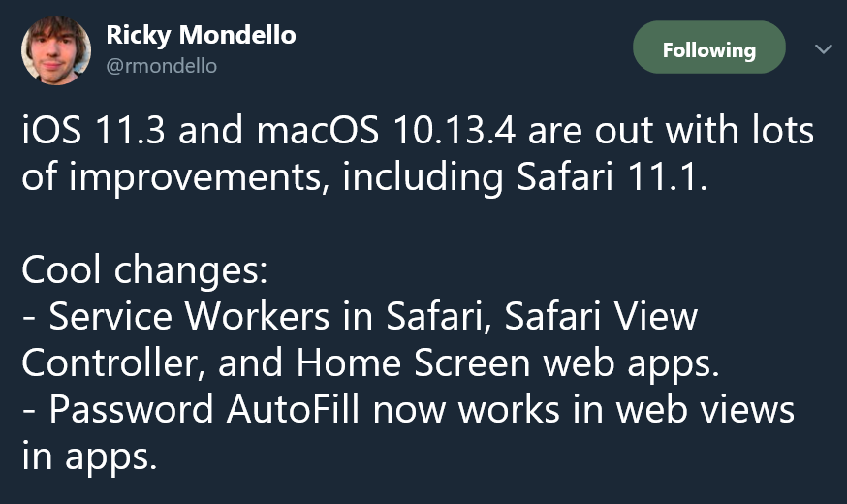Click the "Service Workers" phrase

189,316
